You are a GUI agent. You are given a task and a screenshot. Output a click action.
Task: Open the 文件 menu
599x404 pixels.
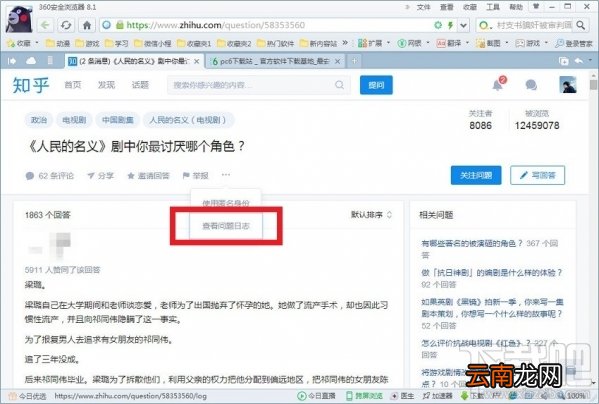pos(423,7)
